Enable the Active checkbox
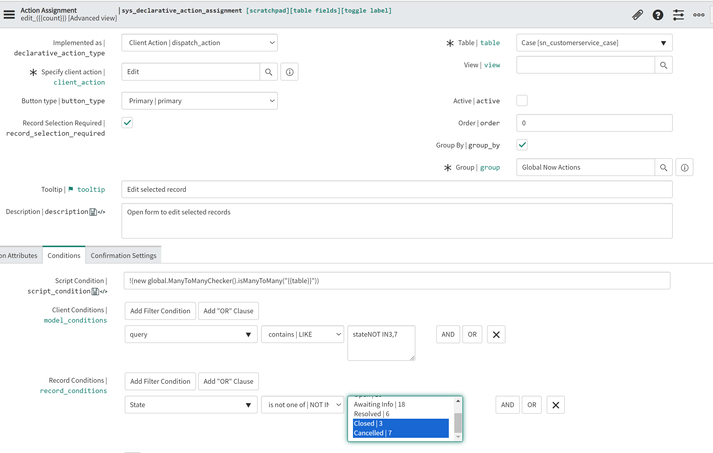 point(522,101)
